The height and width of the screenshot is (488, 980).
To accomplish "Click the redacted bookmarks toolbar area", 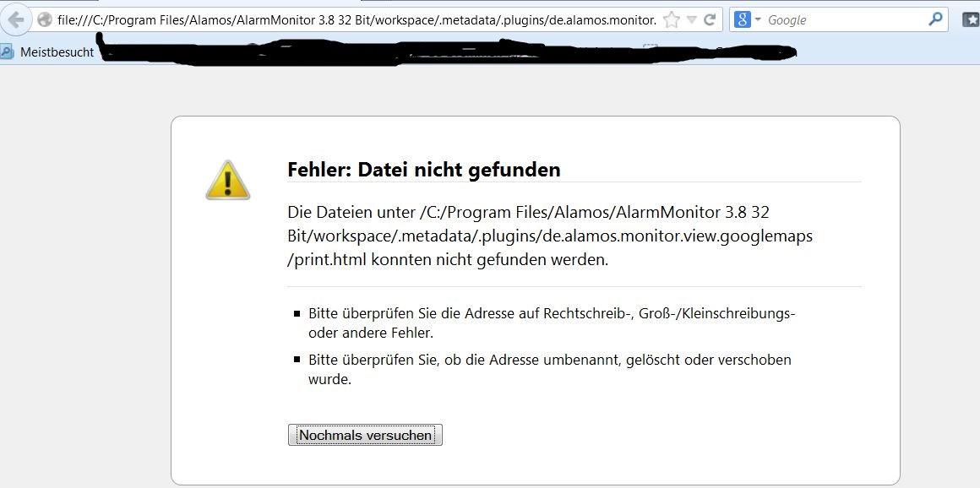I will pos(448,53).
